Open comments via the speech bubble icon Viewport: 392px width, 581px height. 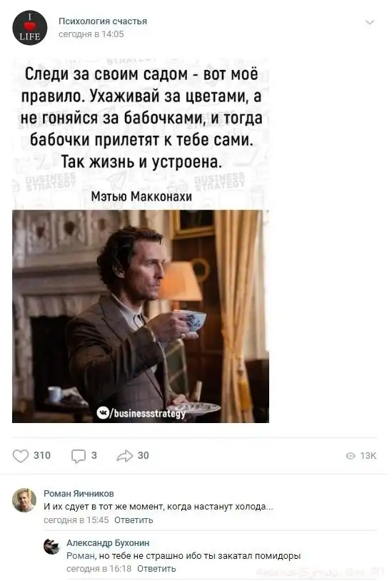pos(78,456)
